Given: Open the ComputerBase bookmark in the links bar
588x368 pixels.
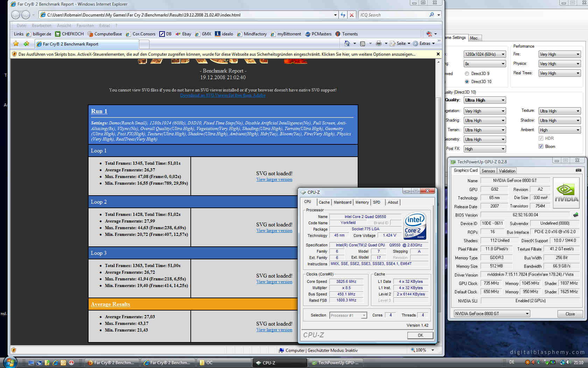Looking at the screenshot, I should [x=105, y=34].
